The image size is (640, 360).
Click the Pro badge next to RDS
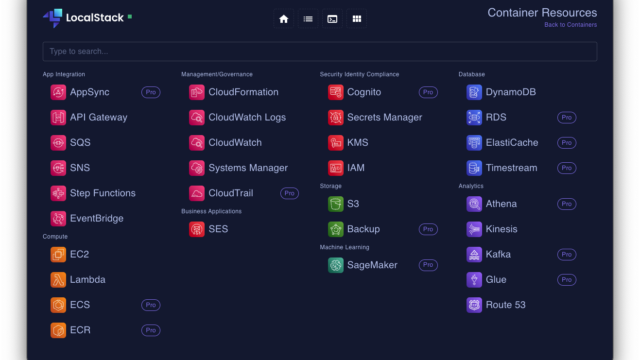(567, 118)
